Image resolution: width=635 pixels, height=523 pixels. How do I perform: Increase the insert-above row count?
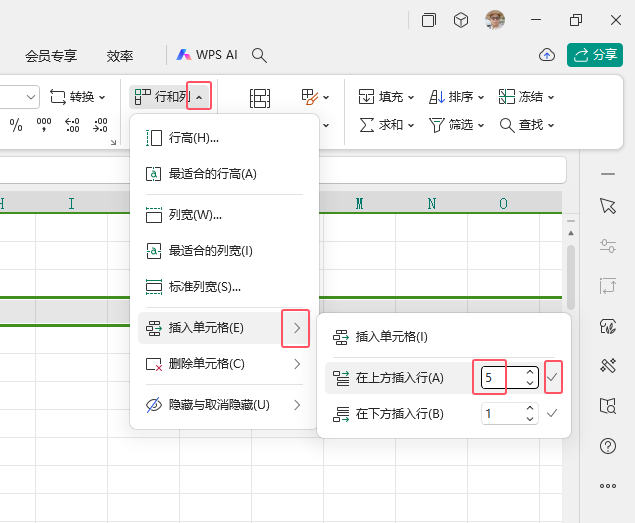coord(530,372)
